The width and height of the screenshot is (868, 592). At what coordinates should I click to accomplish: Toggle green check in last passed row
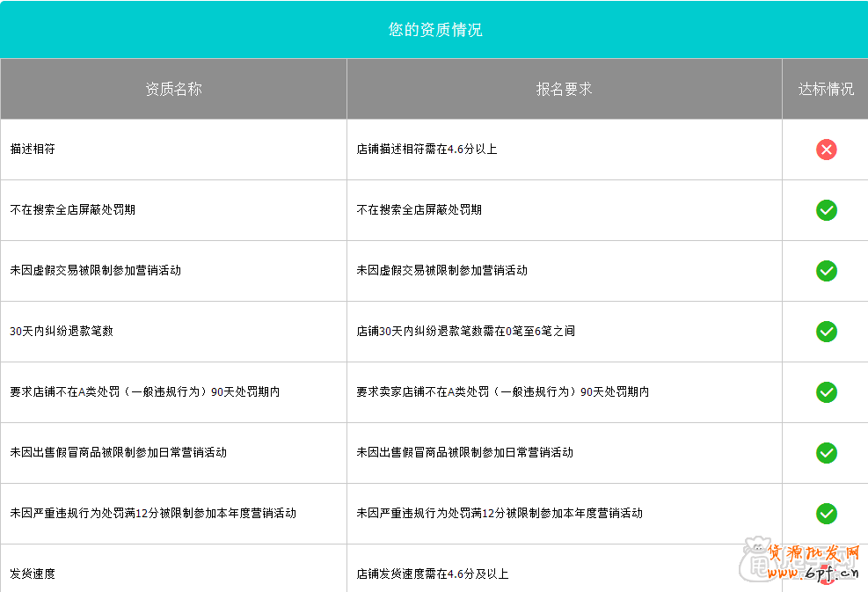coord(826,514)
